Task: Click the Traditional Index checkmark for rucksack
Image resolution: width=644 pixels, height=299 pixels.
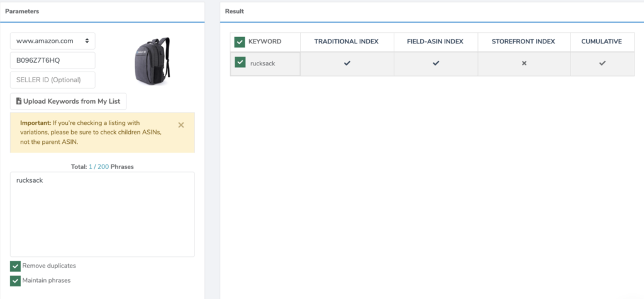Action: click(x=347, y=63)
